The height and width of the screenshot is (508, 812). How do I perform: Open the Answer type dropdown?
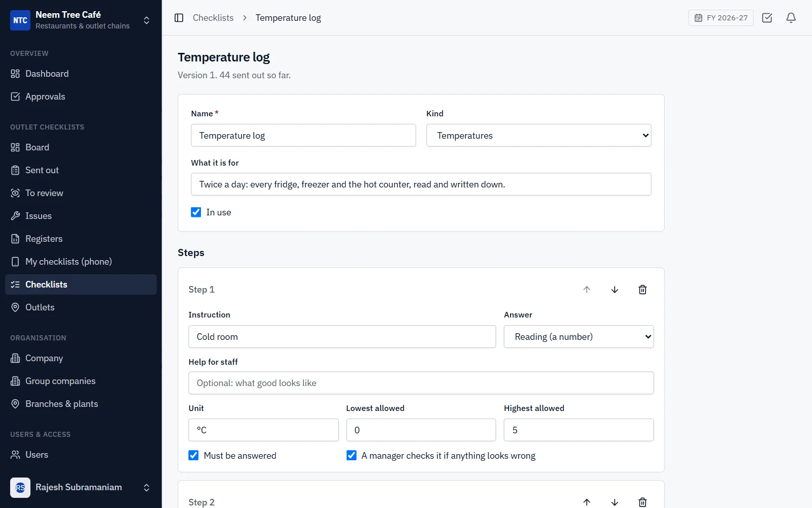click(579, 337)
